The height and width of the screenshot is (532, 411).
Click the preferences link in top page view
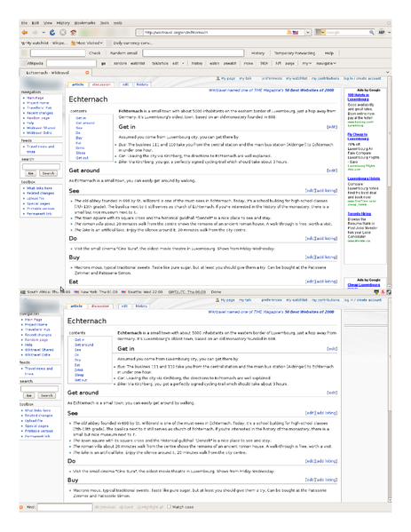click(272, 78)
